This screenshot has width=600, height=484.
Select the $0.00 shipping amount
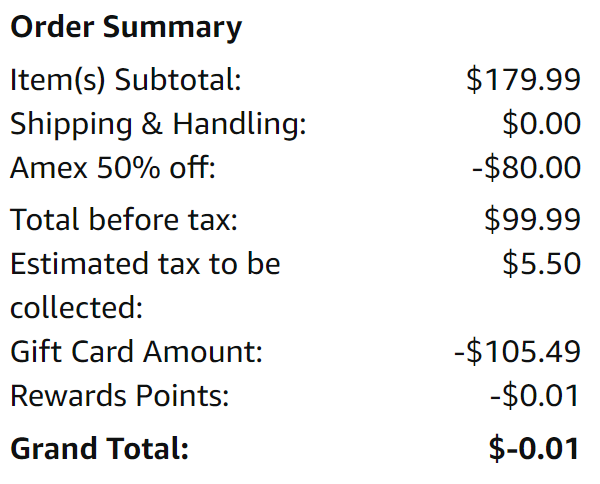[541, 124]
